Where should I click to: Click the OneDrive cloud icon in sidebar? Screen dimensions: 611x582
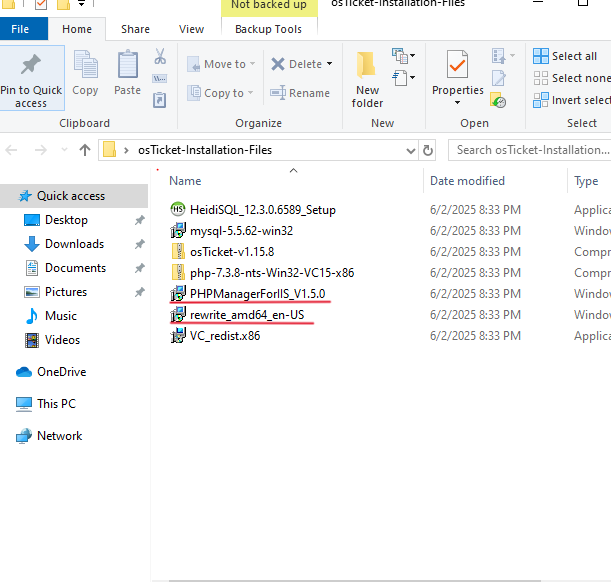24,372
